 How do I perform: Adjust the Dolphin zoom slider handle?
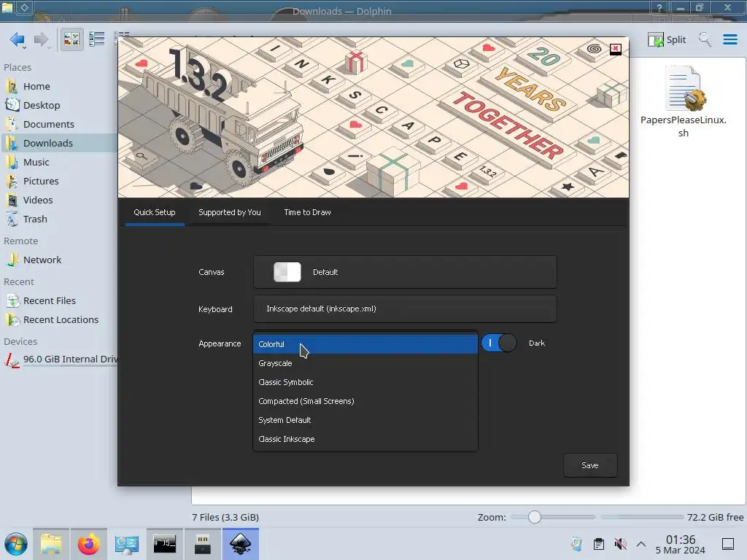(535, 517)
